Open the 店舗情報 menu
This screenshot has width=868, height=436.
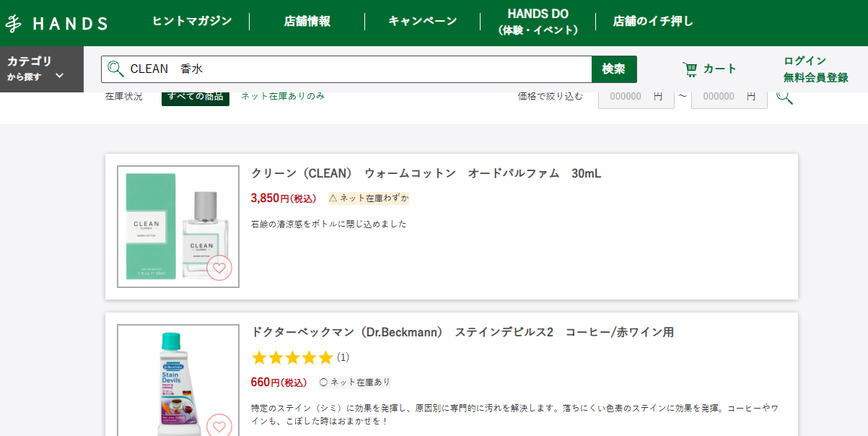click(x=307, y=21)
